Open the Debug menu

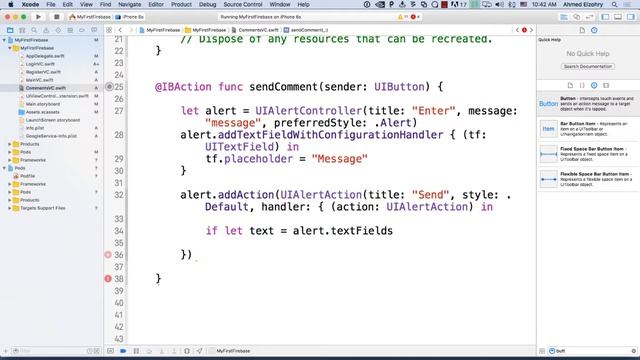pos(207,4)
